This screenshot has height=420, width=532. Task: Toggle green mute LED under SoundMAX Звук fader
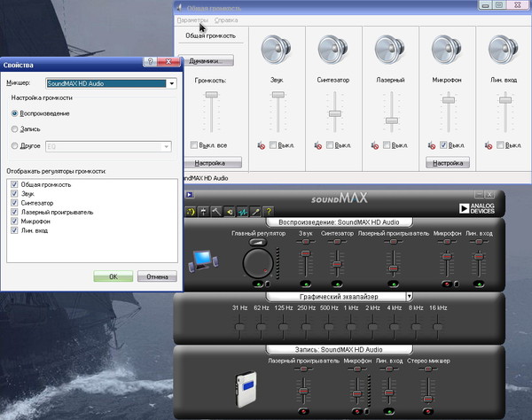tap(305, 284)
